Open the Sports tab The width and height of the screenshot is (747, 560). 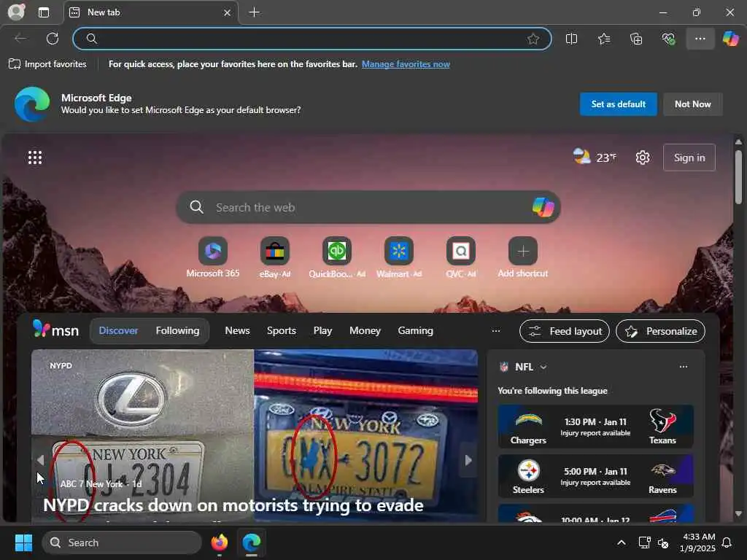tap(282, 330)
